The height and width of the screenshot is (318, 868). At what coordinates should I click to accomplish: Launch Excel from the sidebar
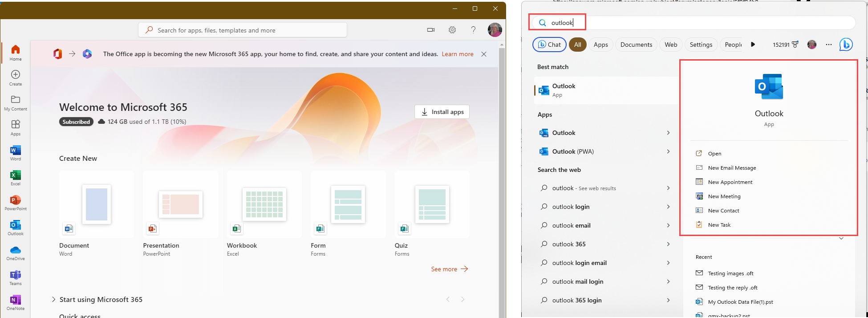pos(16,177)
